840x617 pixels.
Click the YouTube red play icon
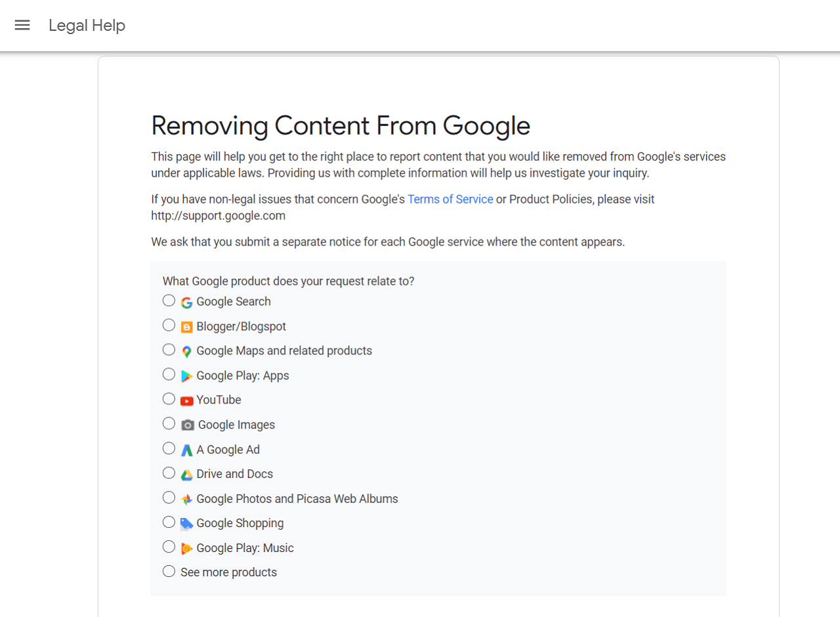187,400
